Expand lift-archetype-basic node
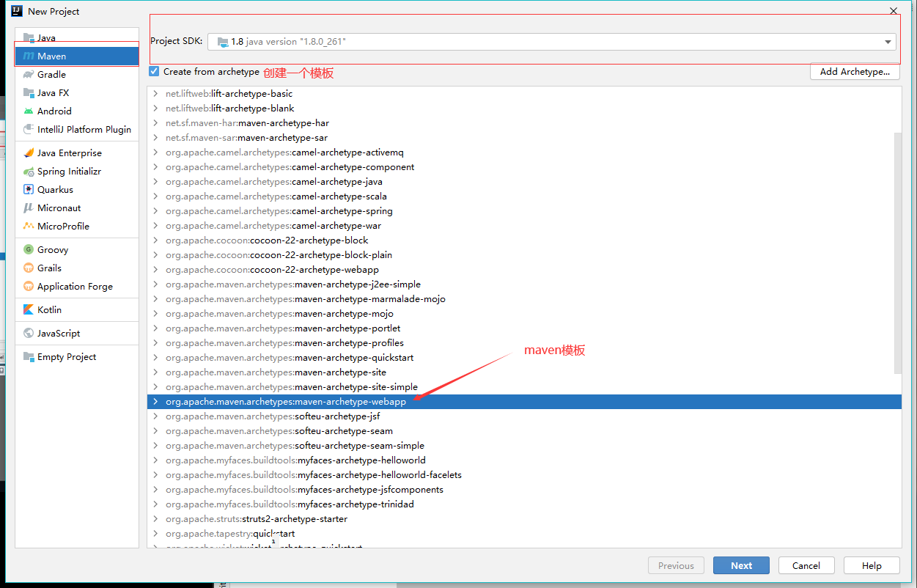Viewport: 917px width, 588px height. pos(155,94)
